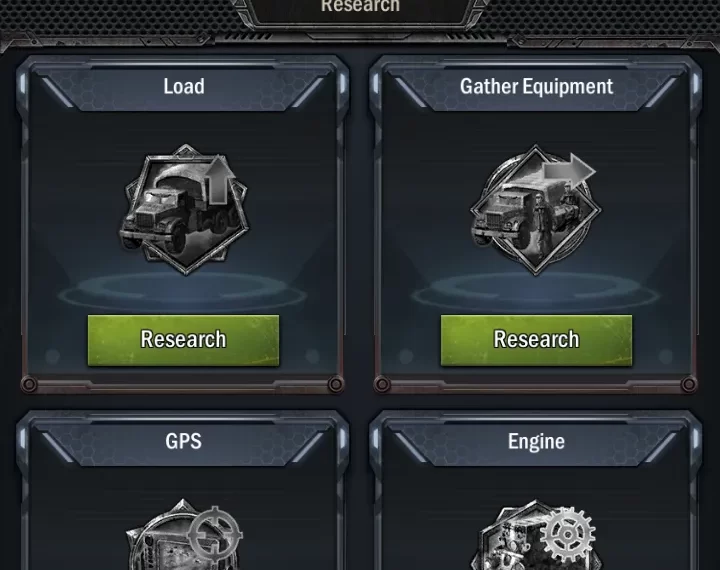Start research on the Load card
Image resolution: width=720 pixels, height=570 pixels.
pos(183,340)
